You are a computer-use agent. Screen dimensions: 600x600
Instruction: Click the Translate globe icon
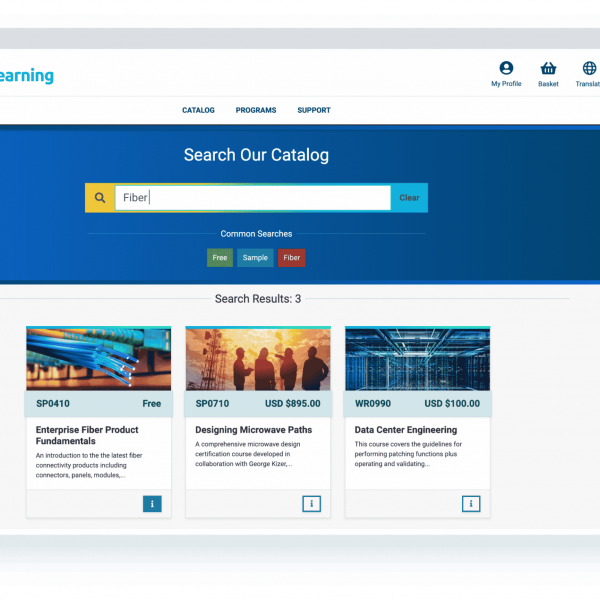pyautogui.click(x=589, y=69)
